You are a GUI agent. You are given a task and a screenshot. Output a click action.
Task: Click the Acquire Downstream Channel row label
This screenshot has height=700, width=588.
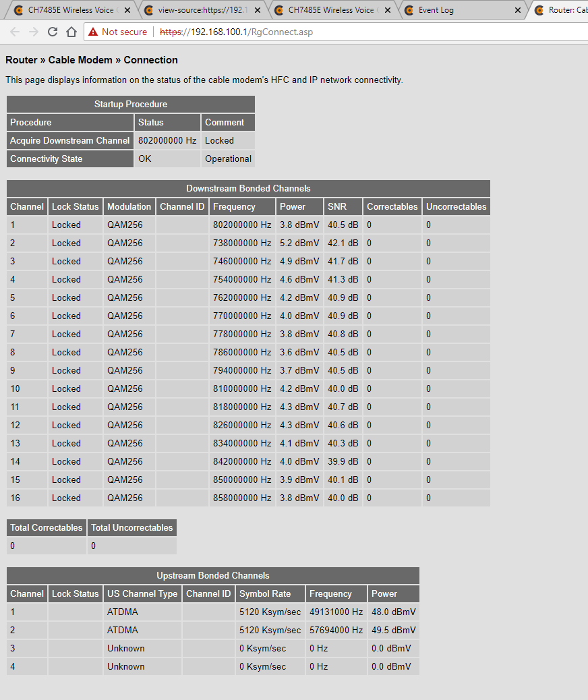point(70,140)
